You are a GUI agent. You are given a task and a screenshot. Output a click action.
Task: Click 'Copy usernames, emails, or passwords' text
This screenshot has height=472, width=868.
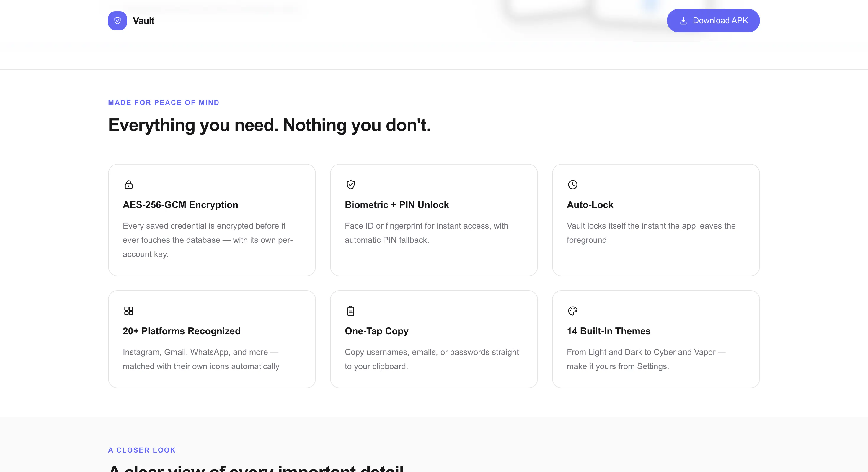point(432,359)
